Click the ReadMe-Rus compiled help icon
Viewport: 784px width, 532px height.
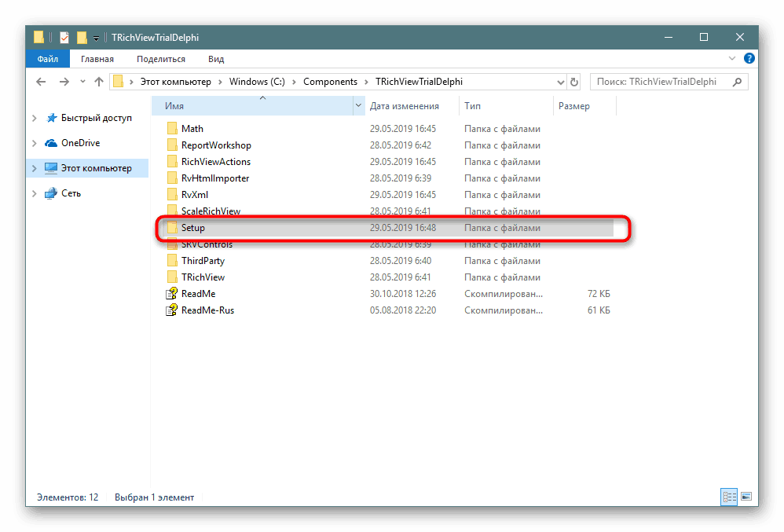(x=171, y=310)
